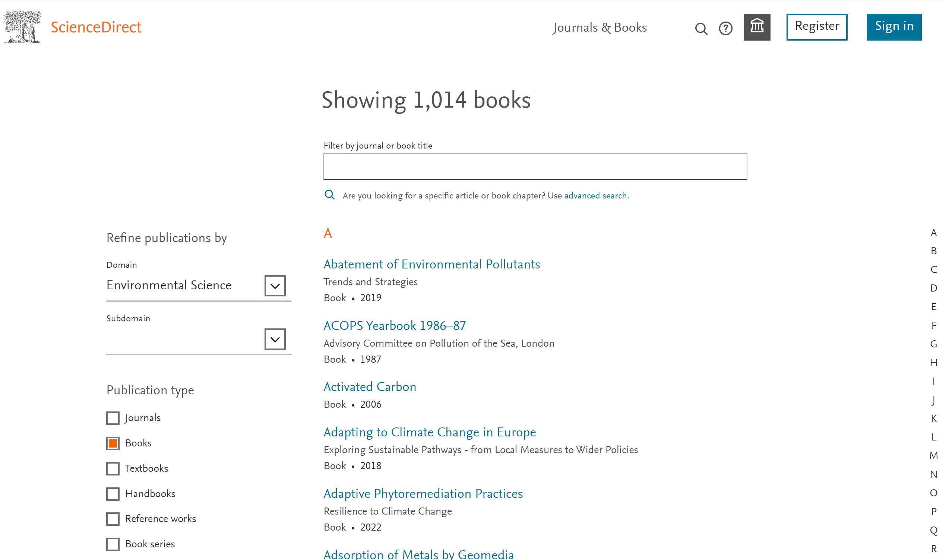Jump to letter Q in alphabet index

(933, 531)
